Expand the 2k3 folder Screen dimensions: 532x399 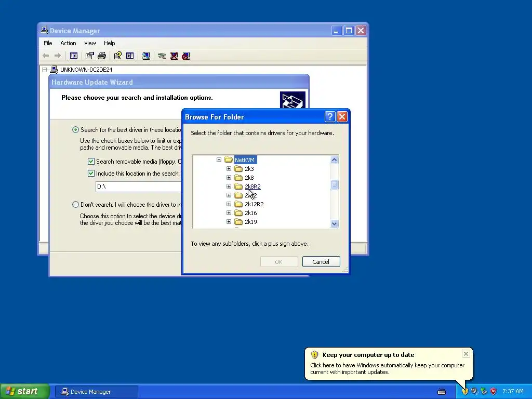(229, 169)
